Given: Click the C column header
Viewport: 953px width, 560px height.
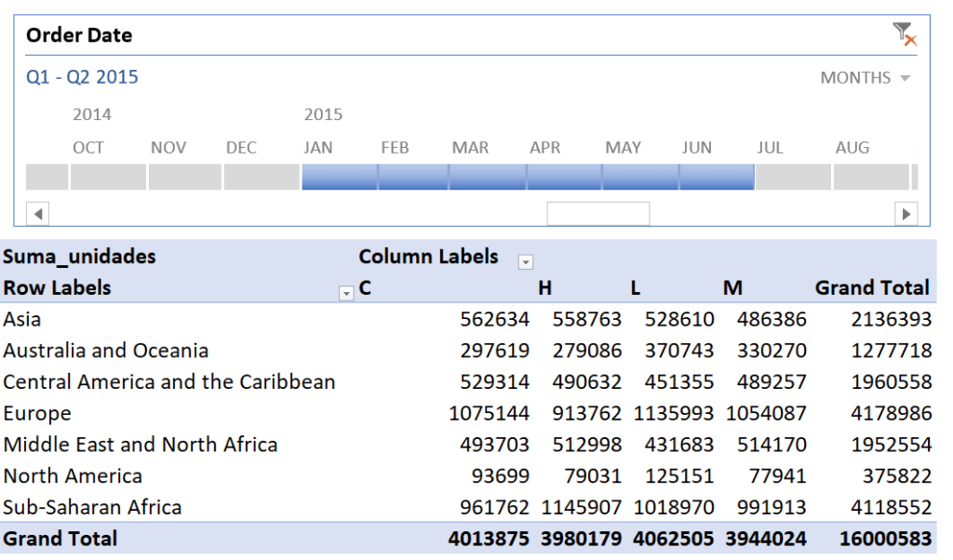Looking at the screenshot, I should click(x=365, y=287).
